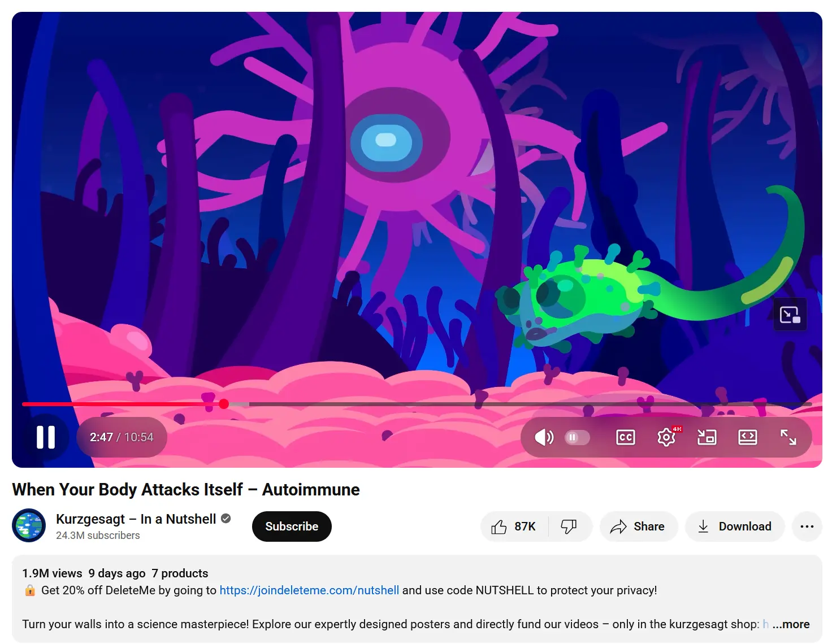Expand description with ...more
Screen dimensions: 832x644
[x=791, y=624]
